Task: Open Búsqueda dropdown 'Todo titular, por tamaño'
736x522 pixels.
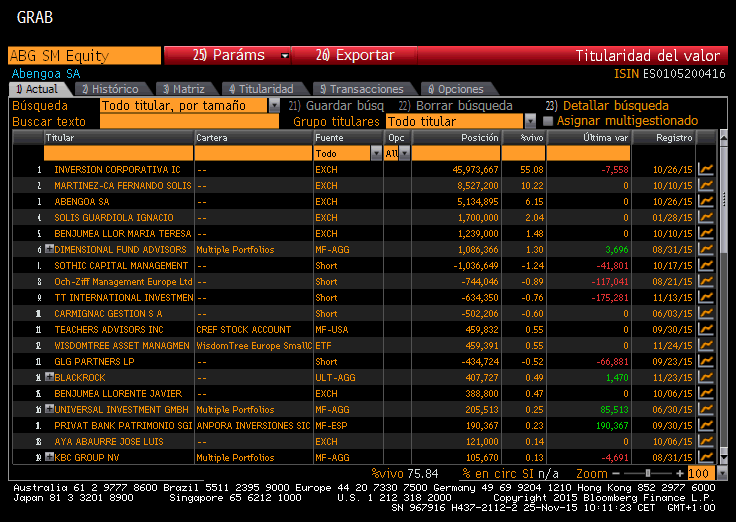Action: (274, 106)
